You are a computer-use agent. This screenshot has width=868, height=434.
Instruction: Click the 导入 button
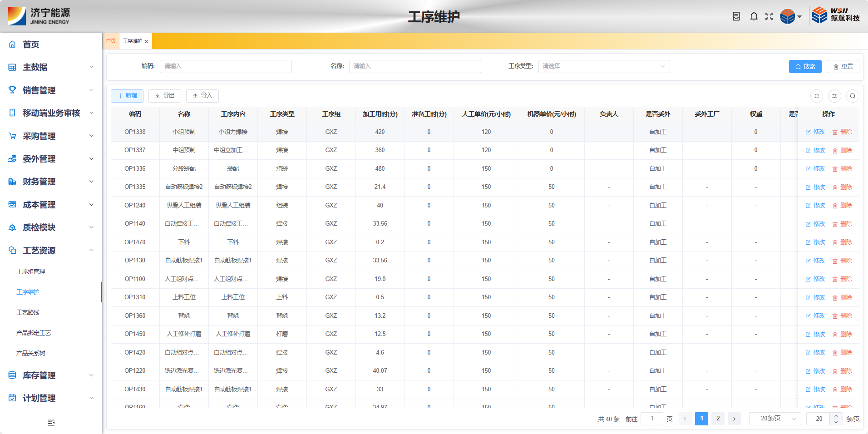pos(202,96)
